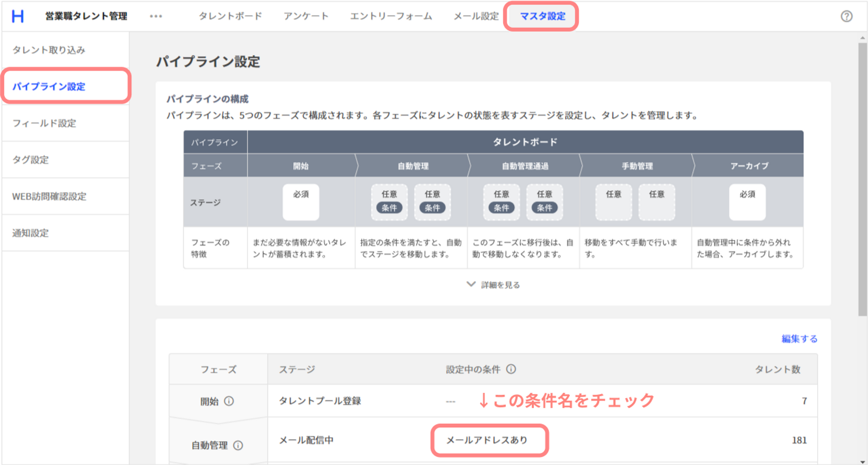Click talent count 181
This screenshot has height=465, width=868.
coord(799,440)
